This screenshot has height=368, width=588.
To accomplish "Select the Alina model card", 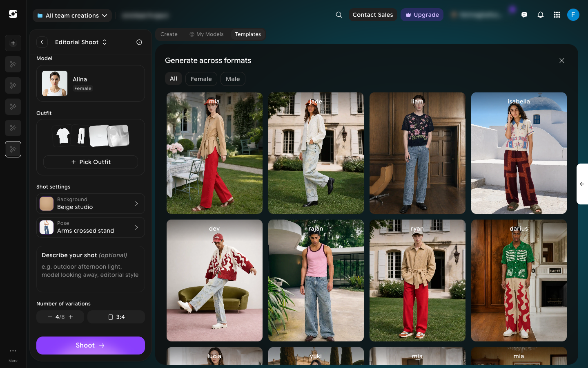I will [x=91, y=83].
